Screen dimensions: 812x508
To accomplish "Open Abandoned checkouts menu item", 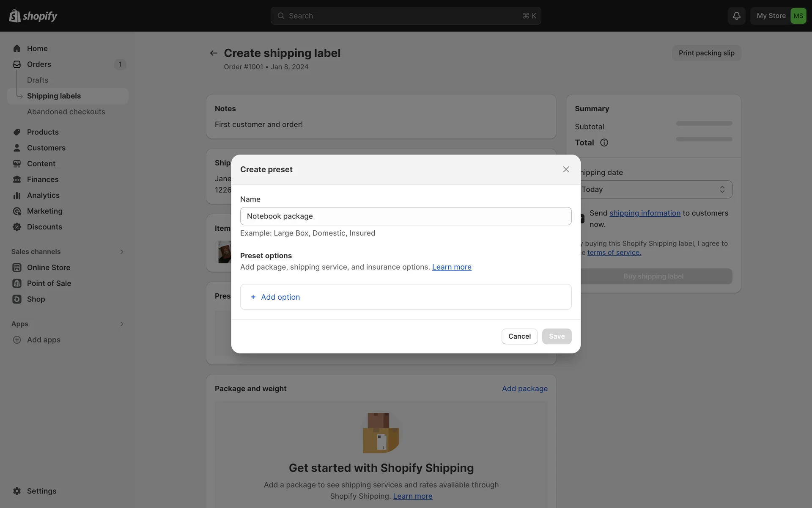I will coord(66,112).
